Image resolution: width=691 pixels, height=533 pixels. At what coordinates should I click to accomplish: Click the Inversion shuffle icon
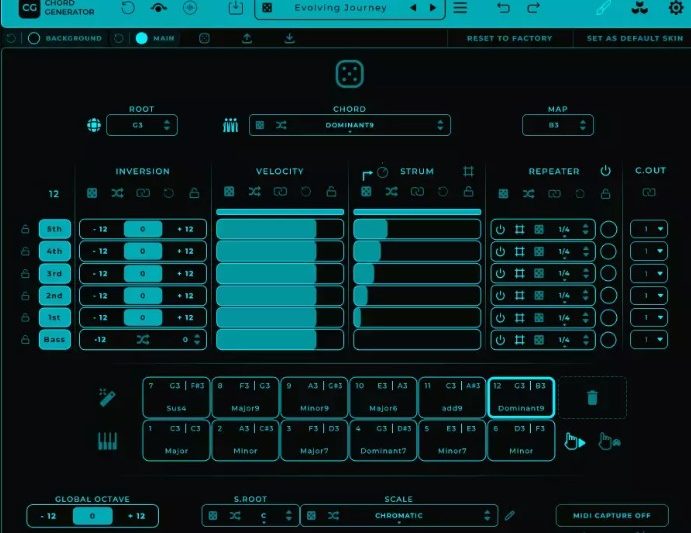(117, 193)
